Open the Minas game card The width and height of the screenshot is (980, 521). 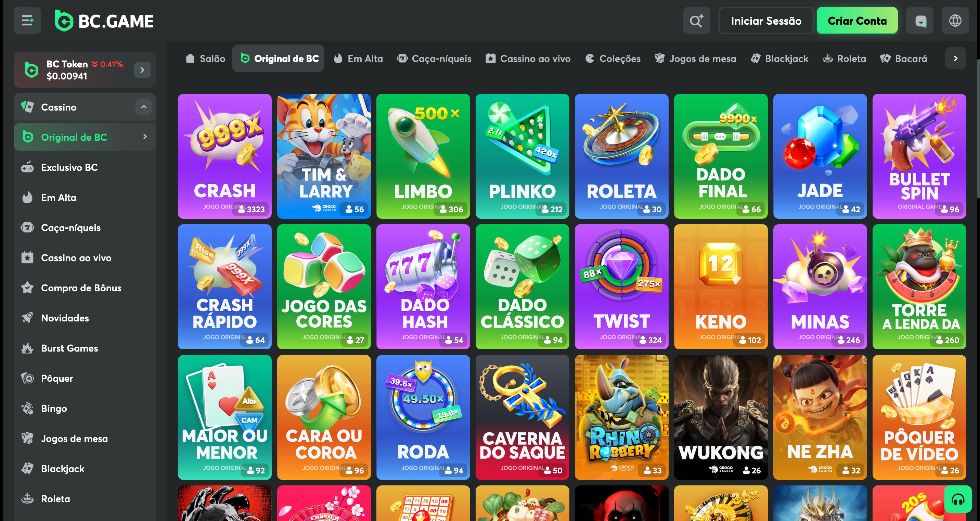point(820,287)
